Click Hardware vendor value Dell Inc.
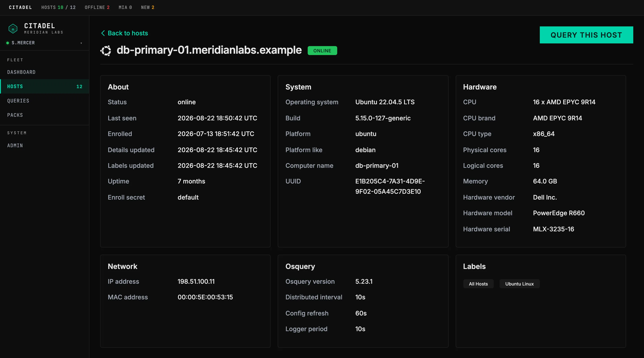This screenshot has width=644, height=358. point(545,197)
